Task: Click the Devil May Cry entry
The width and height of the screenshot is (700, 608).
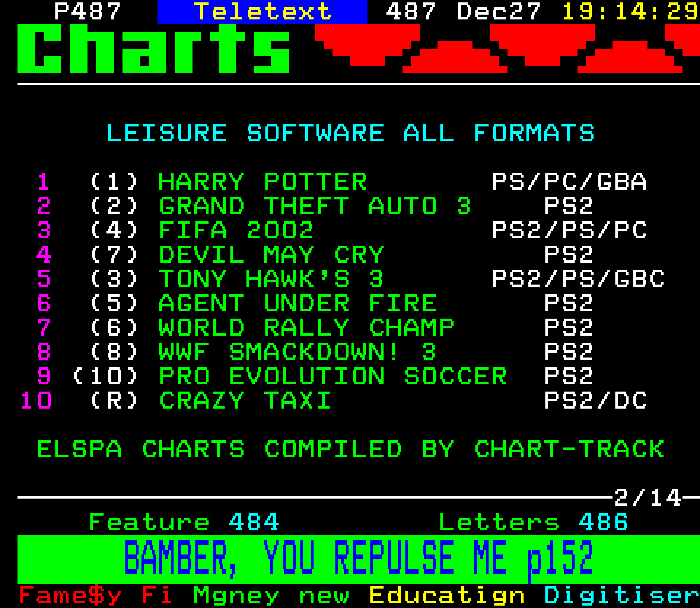Action: tap(271, 254)
